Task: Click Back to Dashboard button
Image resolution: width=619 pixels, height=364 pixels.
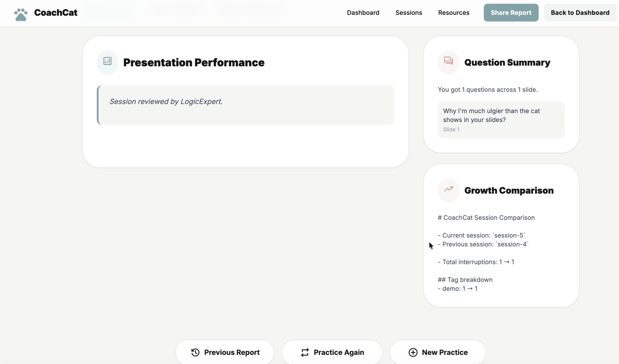Action: [580, 12]
